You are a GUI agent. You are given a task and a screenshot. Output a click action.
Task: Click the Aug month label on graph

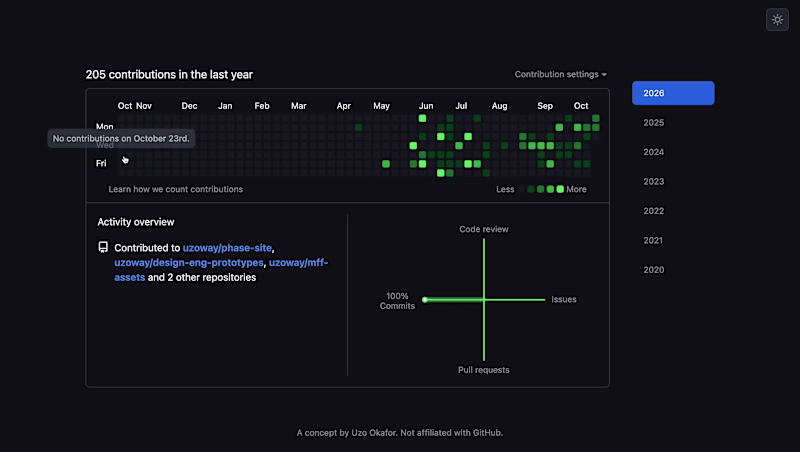coord(499,106)
